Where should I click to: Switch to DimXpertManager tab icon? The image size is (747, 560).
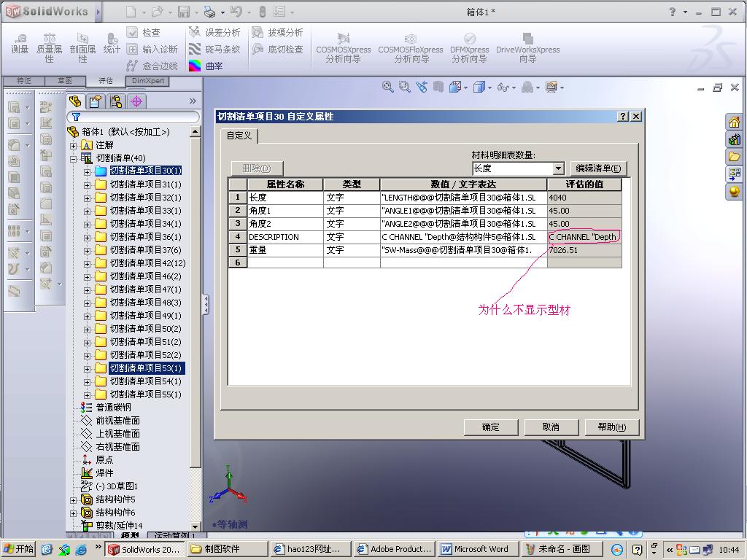tap(136, 101)
